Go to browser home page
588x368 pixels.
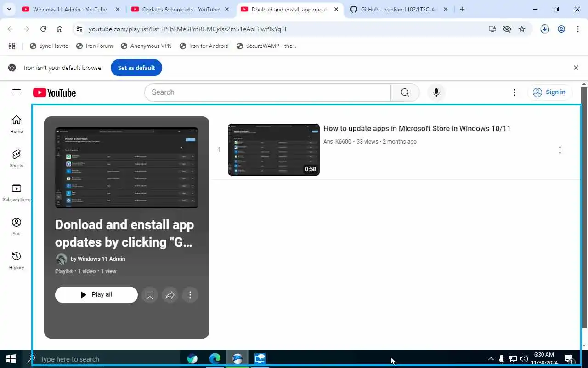point(60,29)
